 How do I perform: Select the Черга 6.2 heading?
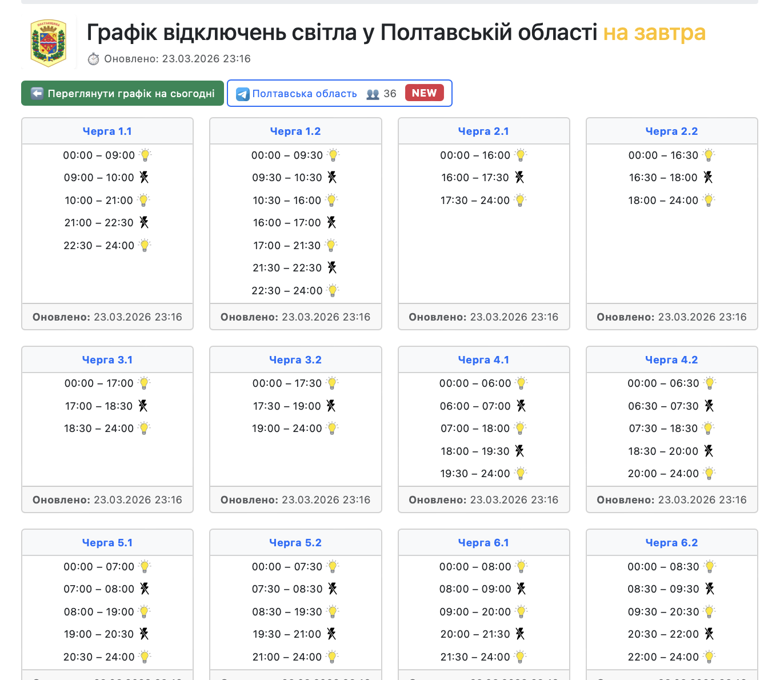[671, 543]
